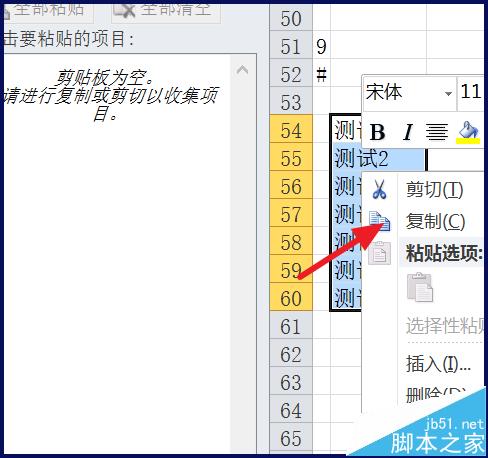488x458 pixels.
Task: Select row header 51
Action: 291,46
